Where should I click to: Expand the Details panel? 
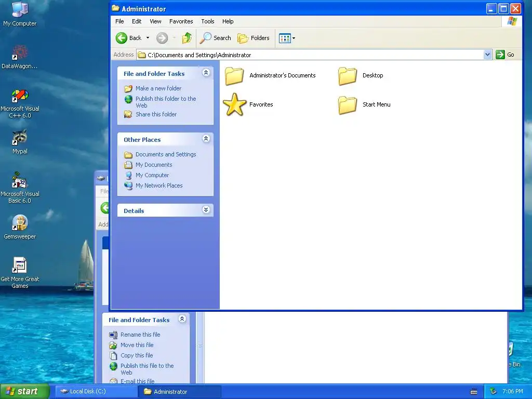pyautogui.click(x=206, y=210)
